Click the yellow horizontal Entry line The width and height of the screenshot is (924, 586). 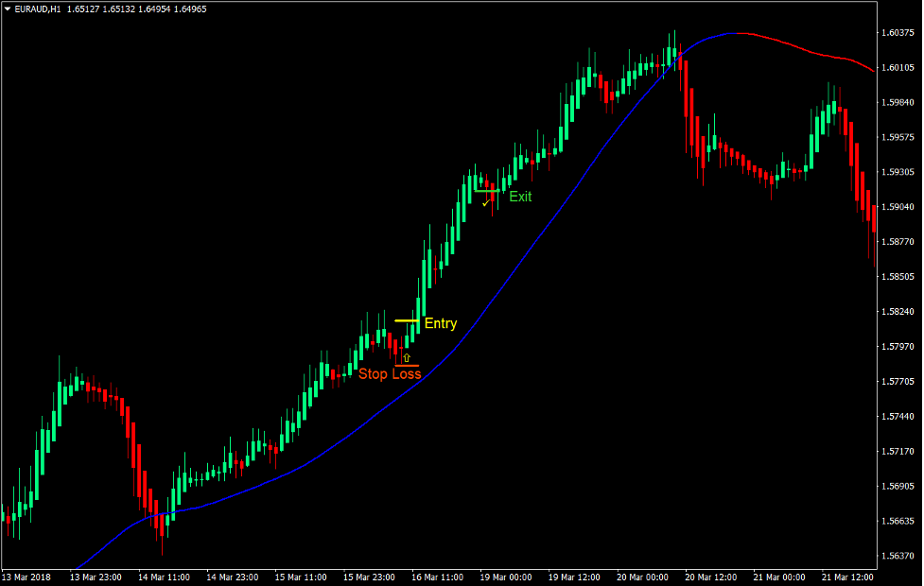407,320
